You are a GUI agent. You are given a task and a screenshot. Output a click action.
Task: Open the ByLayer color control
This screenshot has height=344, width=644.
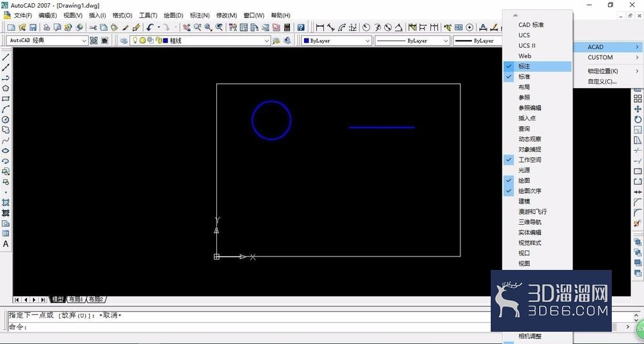(336, 41)
